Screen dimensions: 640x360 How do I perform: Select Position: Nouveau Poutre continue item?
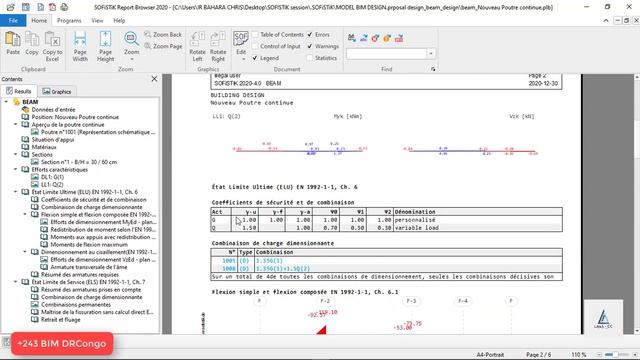pos(75,117)
